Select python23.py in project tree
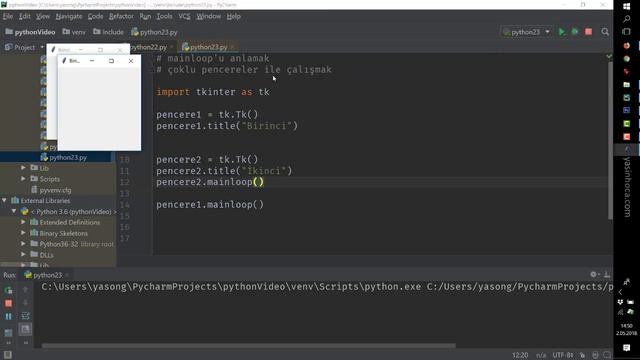This screenshot has height=360, width=640. click(x=64, y=157)
